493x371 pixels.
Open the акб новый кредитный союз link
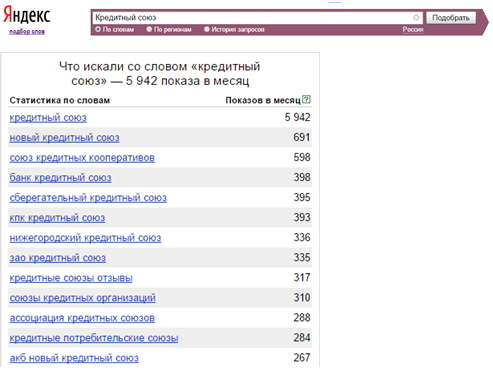(x=74, y=358)
